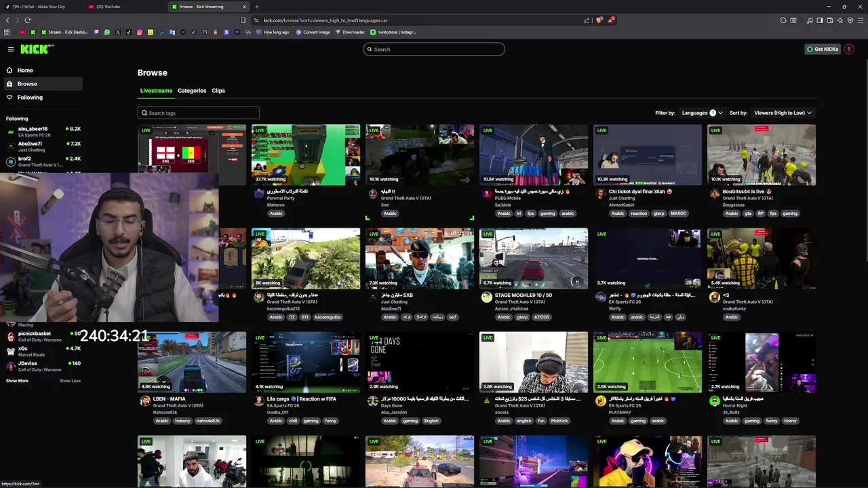
Task: Open JDevise channel in sidebar
Action: click(x=43, y=366)
